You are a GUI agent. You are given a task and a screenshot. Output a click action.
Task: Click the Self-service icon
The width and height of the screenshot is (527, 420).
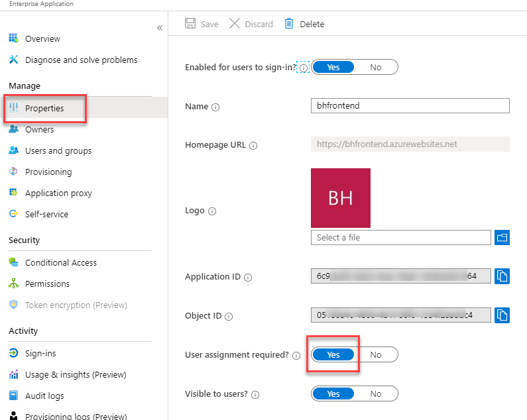[x=13, y=214]
